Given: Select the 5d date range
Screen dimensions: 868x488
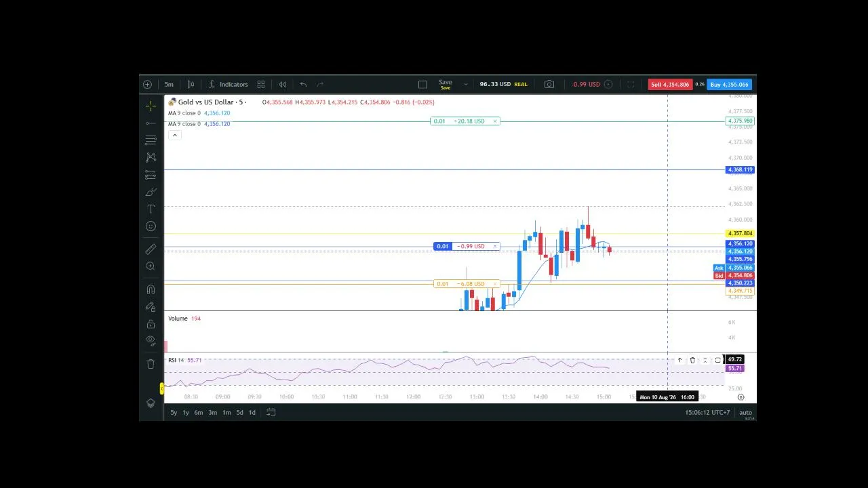Looking at the screenshot, I should pyautogui.click(x=239, y=413).
